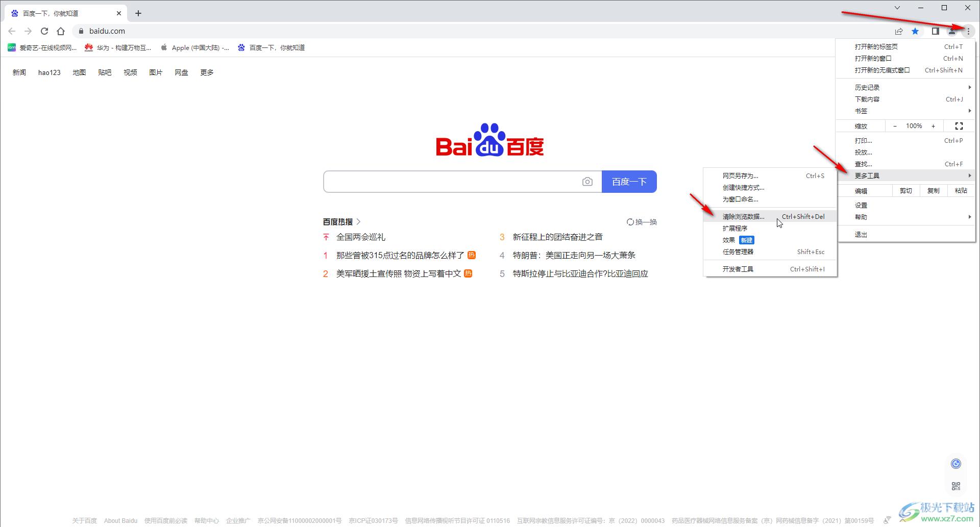This screenshot has height=527, width=980.
Task: Select 打开新的无痕式窗口 menu item
Action: (906, 70)
